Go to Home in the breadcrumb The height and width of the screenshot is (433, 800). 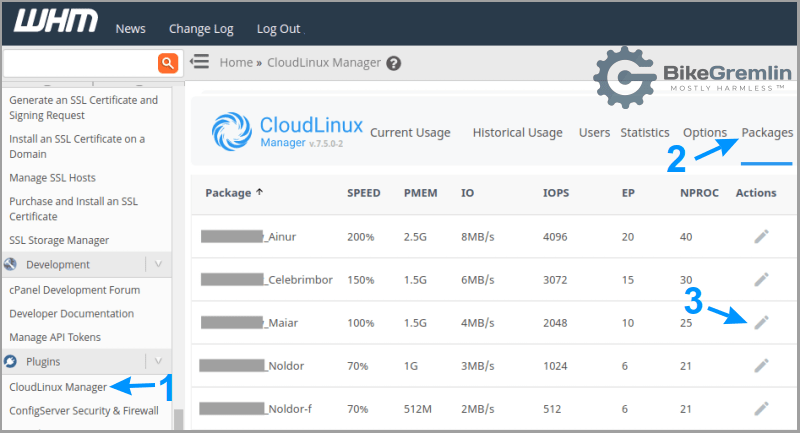coord(236,63)
